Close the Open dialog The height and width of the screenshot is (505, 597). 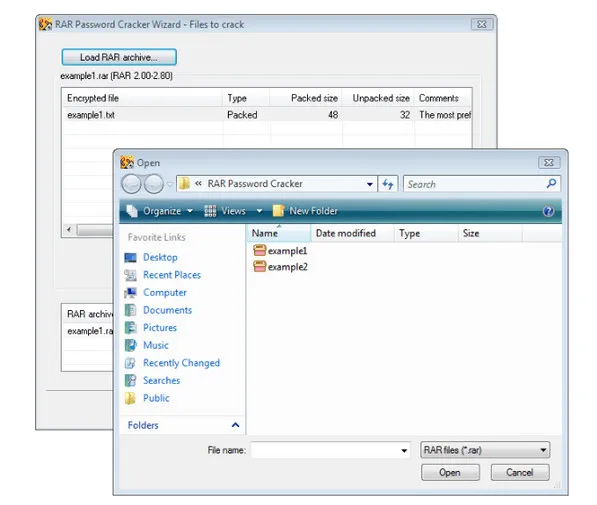549,163
